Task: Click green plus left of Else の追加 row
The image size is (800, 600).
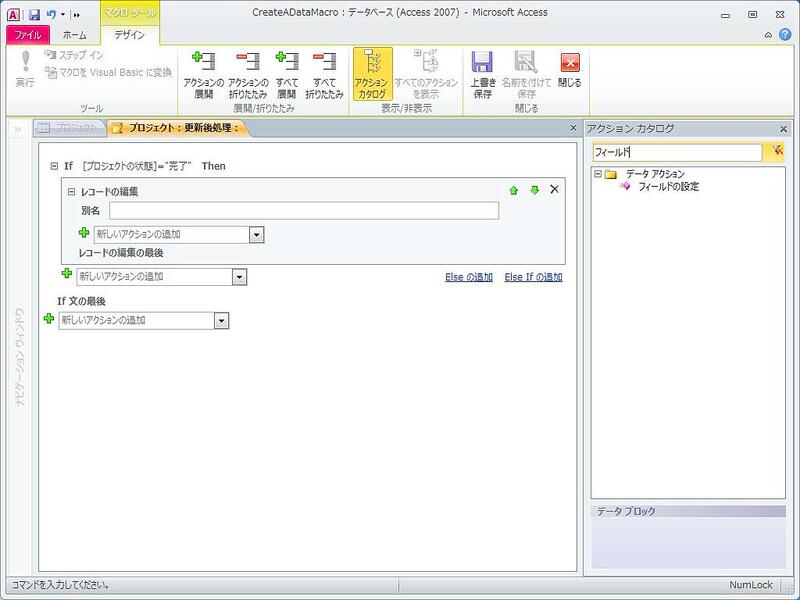Action: click(x=67, y=273)
